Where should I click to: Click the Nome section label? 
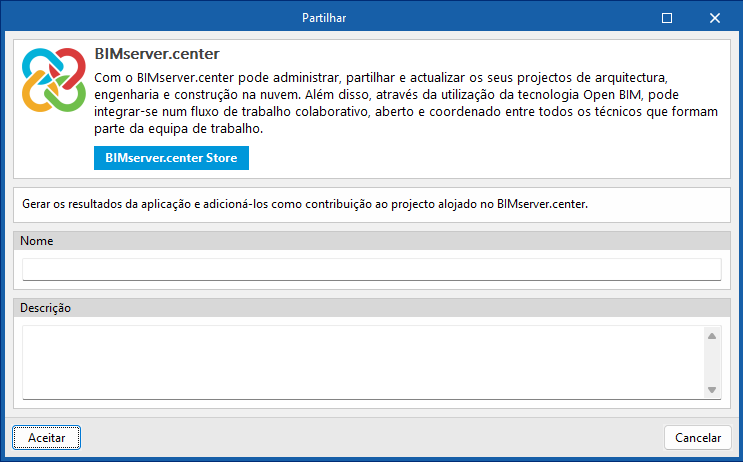[36, 241]
